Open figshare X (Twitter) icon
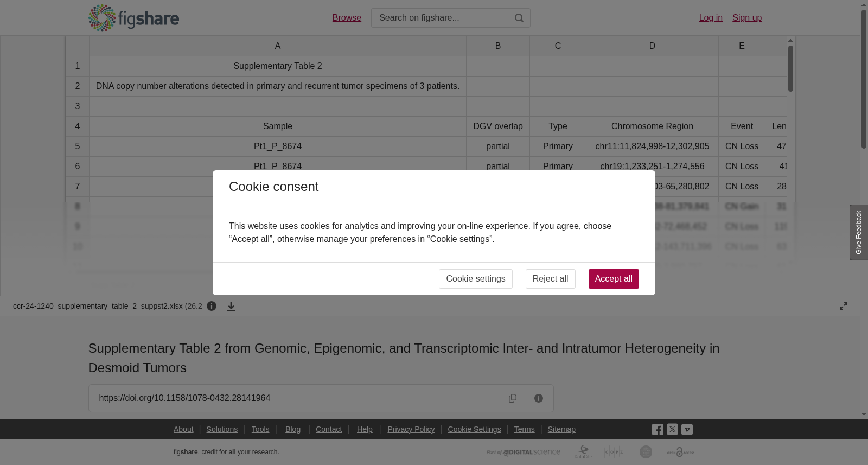The width and height of the screenshot is (868, 465). click(x=672, y=429)
